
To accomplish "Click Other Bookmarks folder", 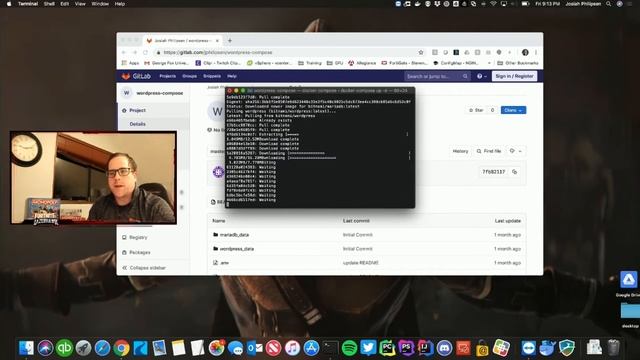I will click(x=518, y=63).
